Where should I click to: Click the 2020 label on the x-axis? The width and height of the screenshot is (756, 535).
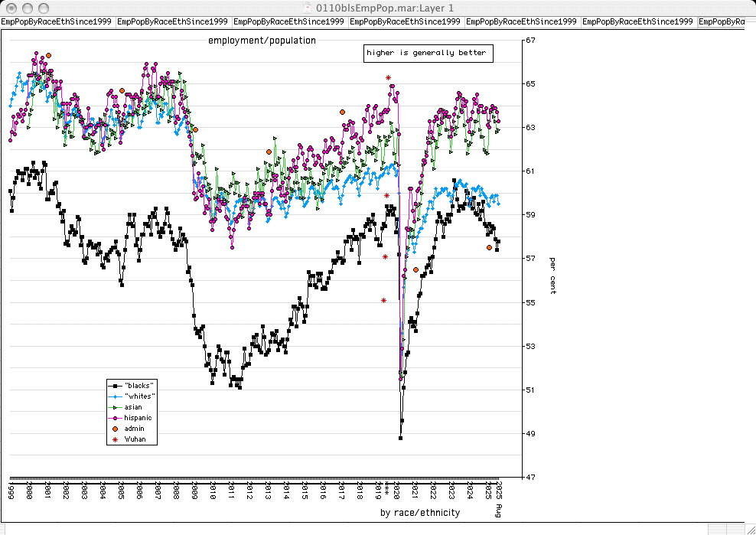(397, 491)
